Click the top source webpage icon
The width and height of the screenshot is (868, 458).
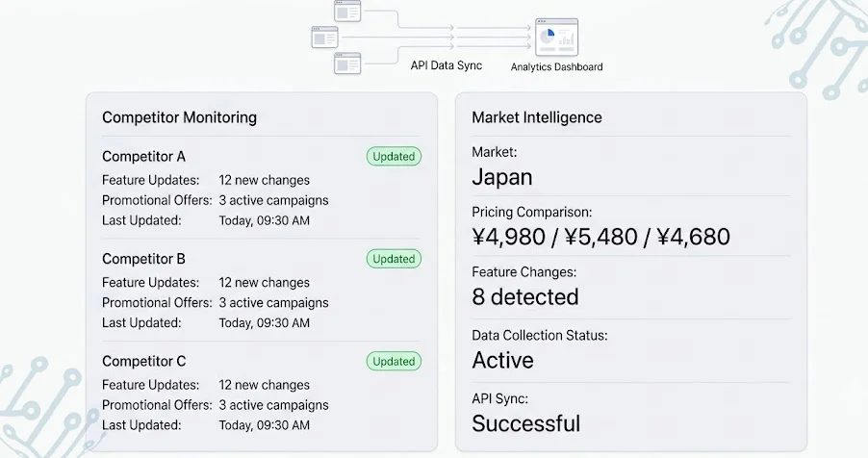coord(347,11)
